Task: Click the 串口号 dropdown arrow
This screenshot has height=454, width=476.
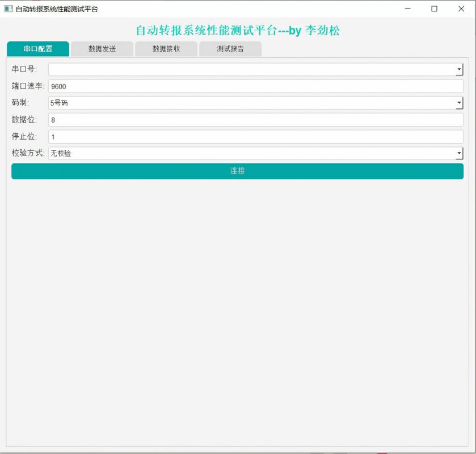Action: point(460,69)
